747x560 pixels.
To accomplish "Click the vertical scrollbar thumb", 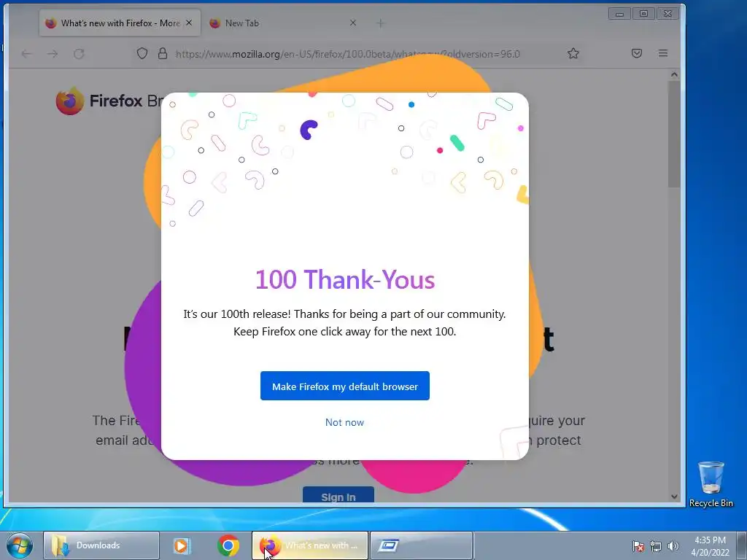I will 674,134.
